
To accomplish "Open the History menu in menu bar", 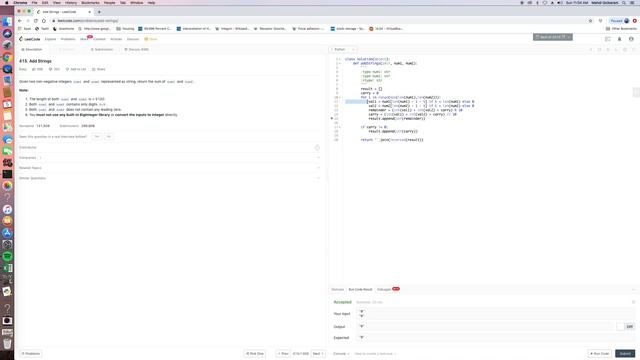I will point(71,3).
